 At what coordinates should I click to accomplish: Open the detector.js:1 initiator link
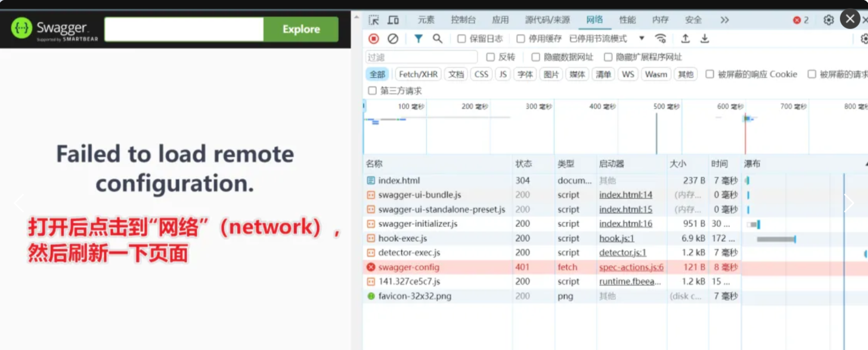[623, 252]
